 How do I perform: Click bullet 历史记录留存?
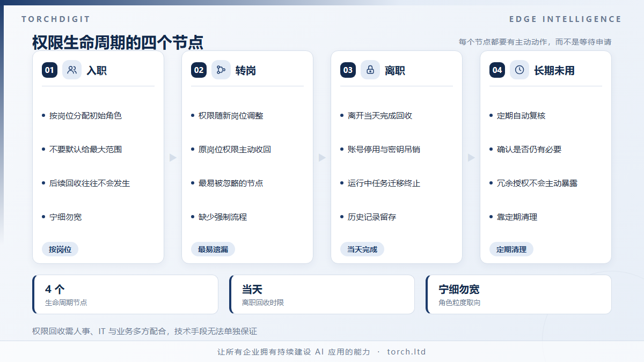pyautogui.click(x=372, y=217)
